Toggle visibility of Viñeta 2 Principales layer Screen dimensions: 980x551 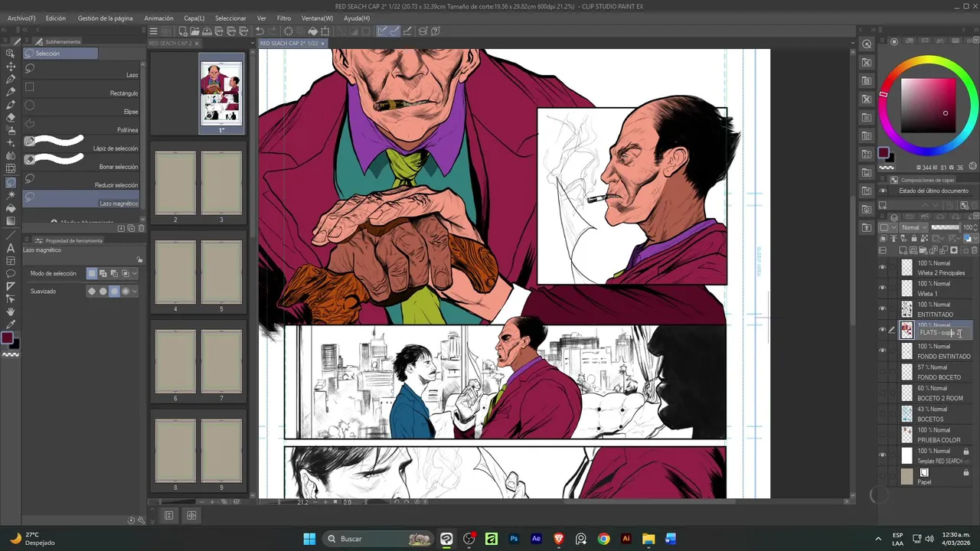pos(882,267)
